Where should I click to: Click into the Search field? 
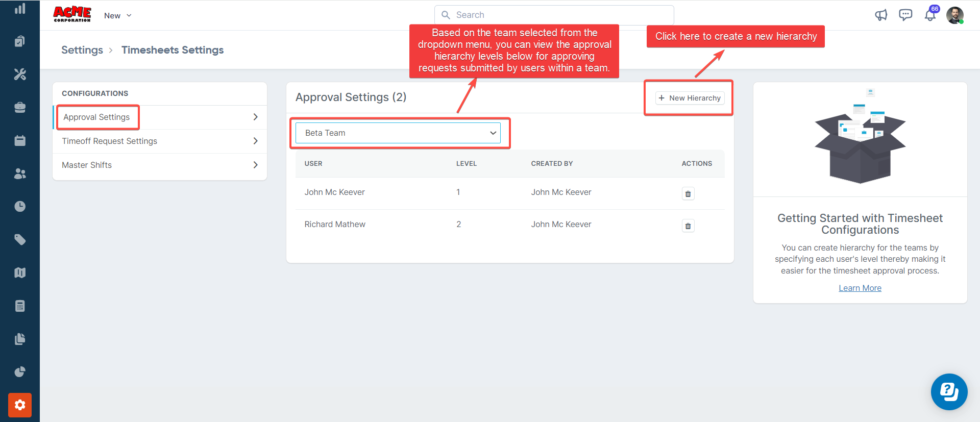[x=554, y=15]
